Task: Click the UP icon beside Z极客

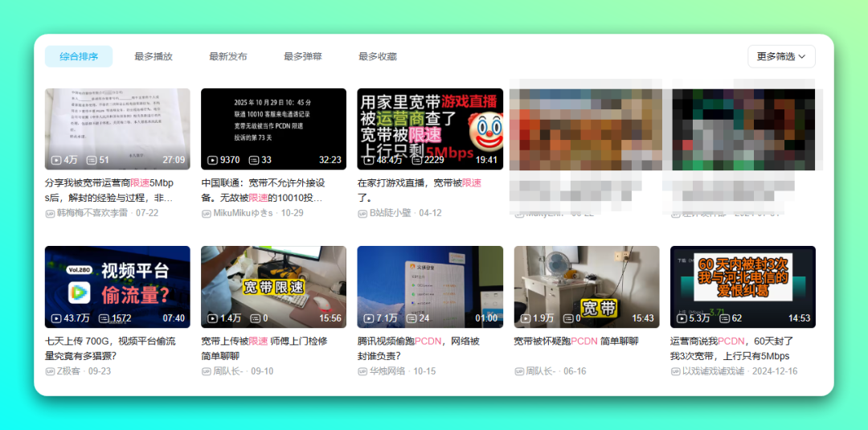Action: 50,371
